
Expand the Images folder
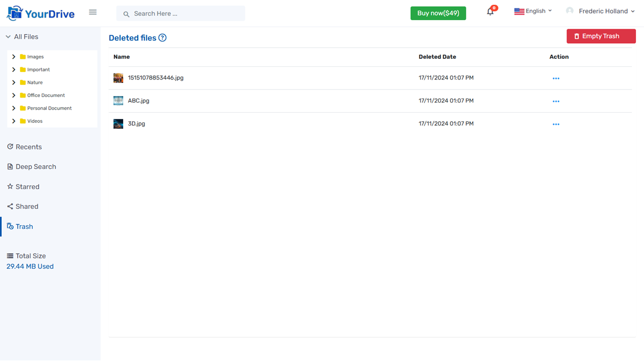14,56
